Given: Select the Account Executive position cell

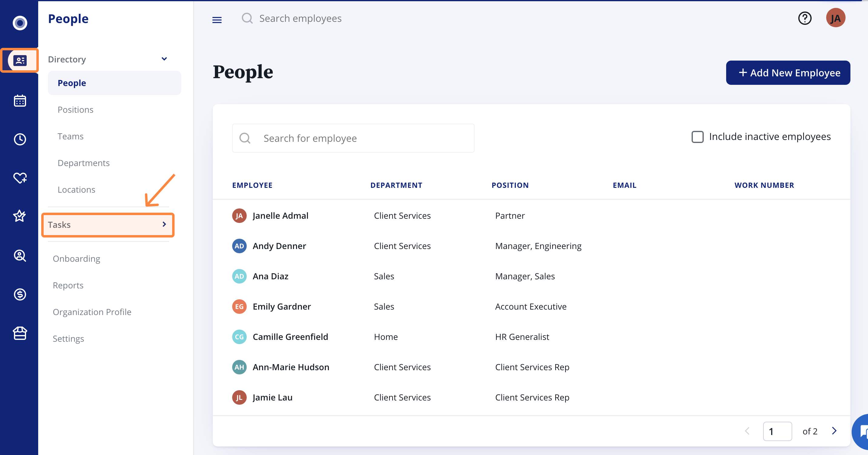Looking at the screenshot, I should click(531, 307).
